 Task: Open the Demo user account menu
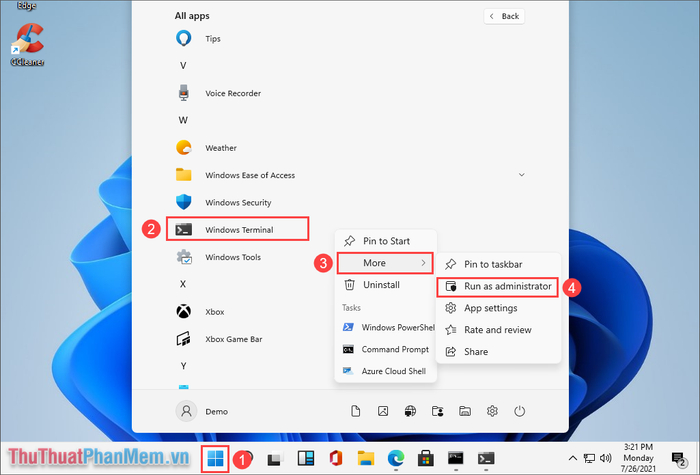point(202,411)
